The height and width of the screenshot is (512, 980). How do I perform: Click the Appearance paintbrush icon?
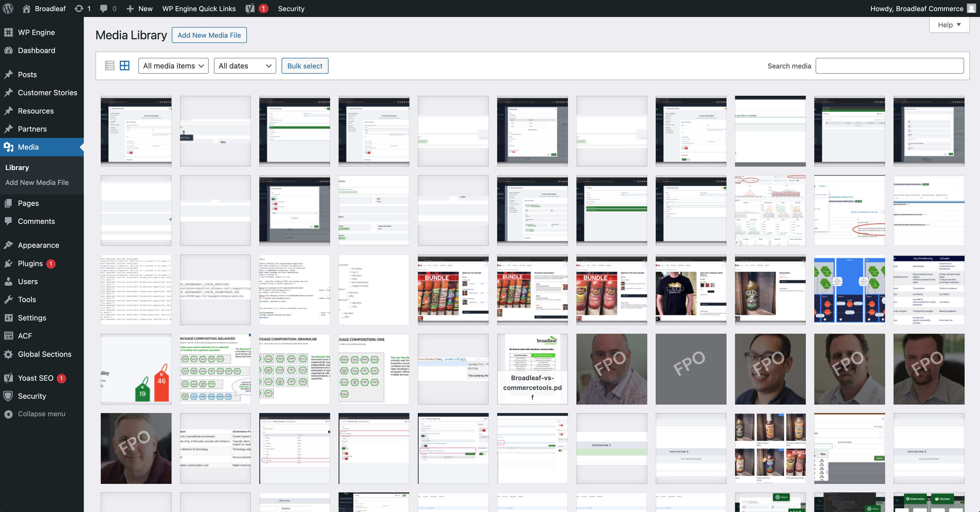pos(8,245)
